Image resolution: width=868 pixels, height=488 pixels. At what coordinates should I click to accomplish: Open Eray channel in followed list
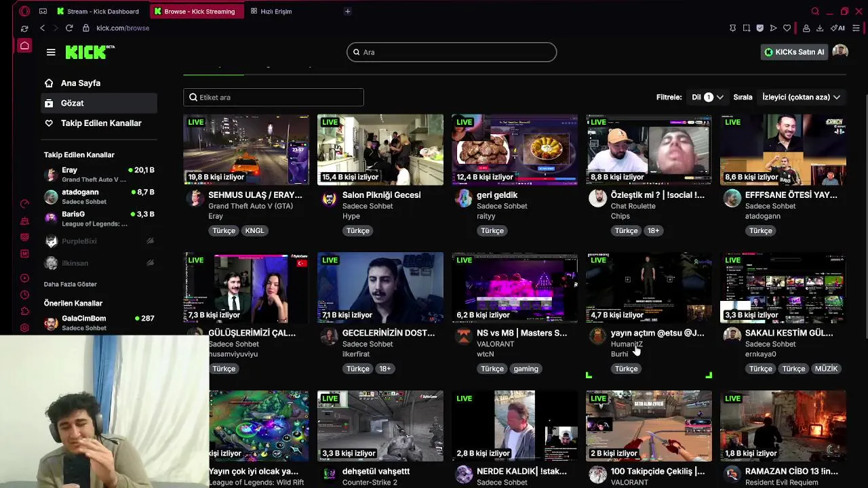point(99,174)
